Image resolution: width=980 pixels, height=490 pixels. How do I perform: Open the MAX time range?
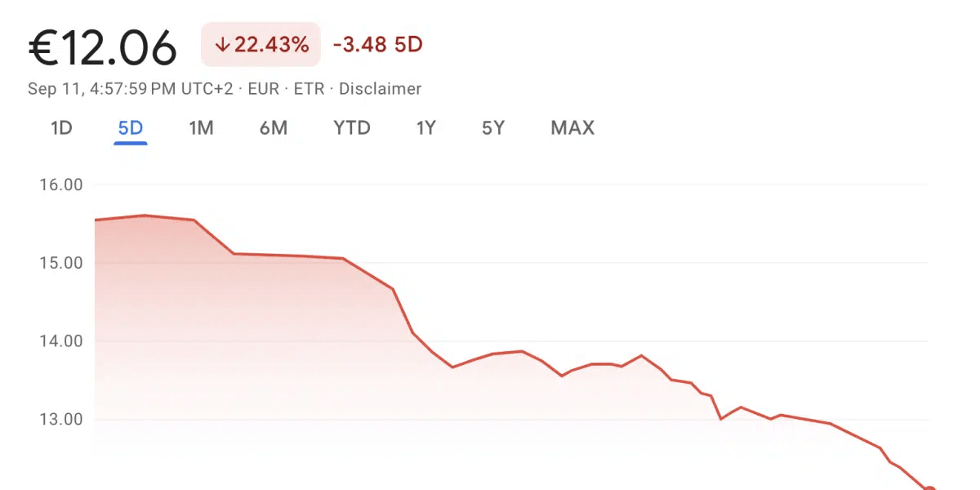click(x=572, y=128)
